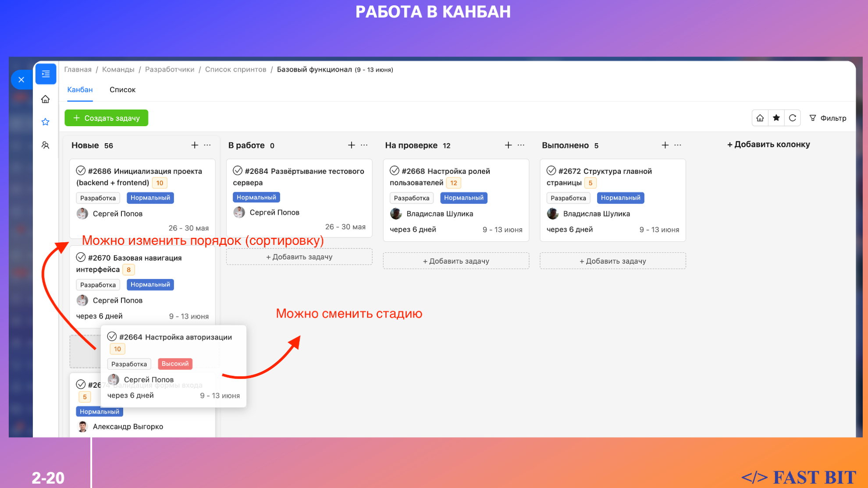The height and width of the screenshot is (488, 868).
Task: Click the Сергей Попов avatar on task #2686
Action: click(x=82, y=214)
